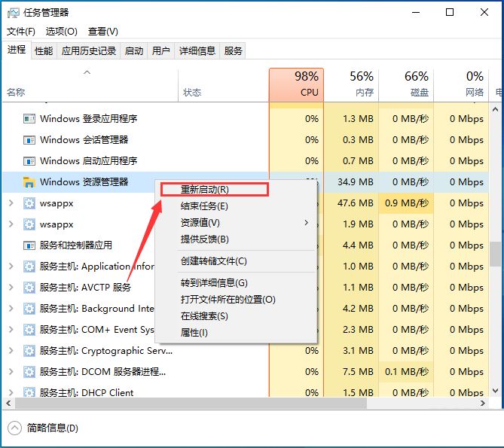This screenshot has height=448, width=504.
Task: Expand 服务主机: DCOM 服务器进程 group
Action: [x=11, y=372]
